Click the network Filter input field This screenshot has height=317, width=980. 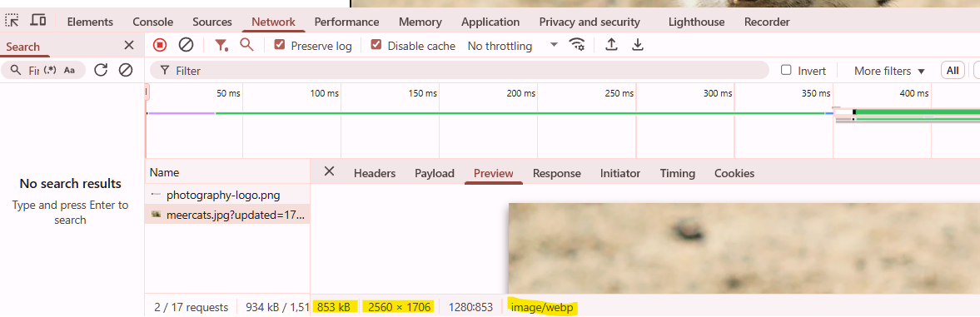(x=460, y=71)
